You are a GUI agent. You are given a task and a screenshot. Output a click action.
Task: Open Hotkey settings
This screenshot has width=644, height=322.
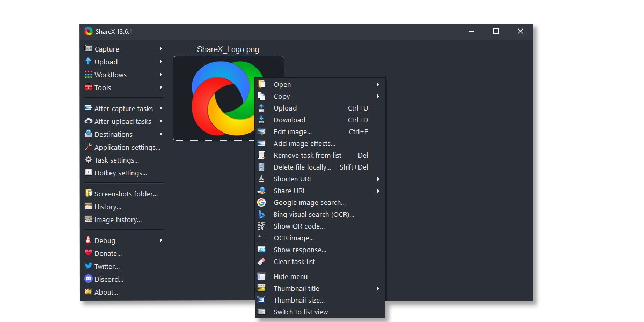click(120, 173)
